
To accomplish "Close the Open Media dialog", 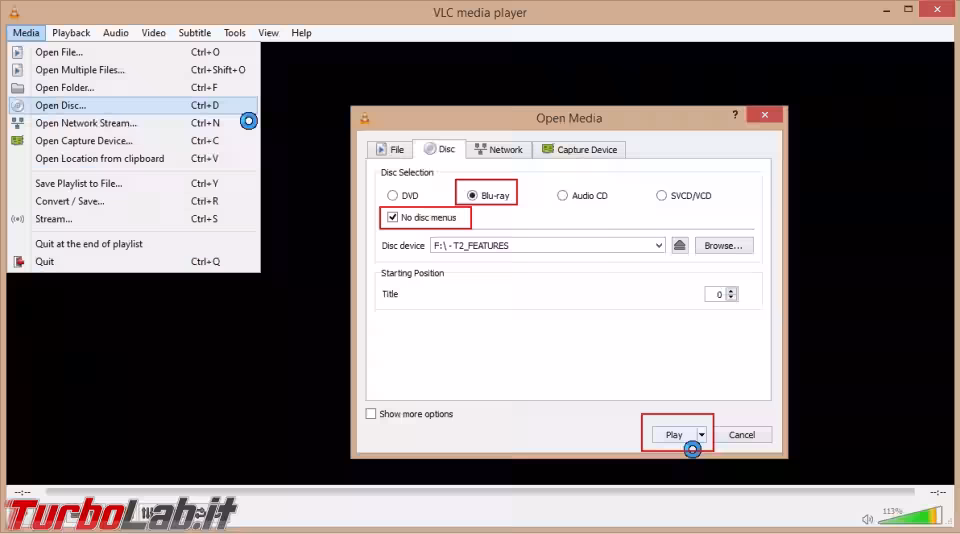I will point(765,115).
